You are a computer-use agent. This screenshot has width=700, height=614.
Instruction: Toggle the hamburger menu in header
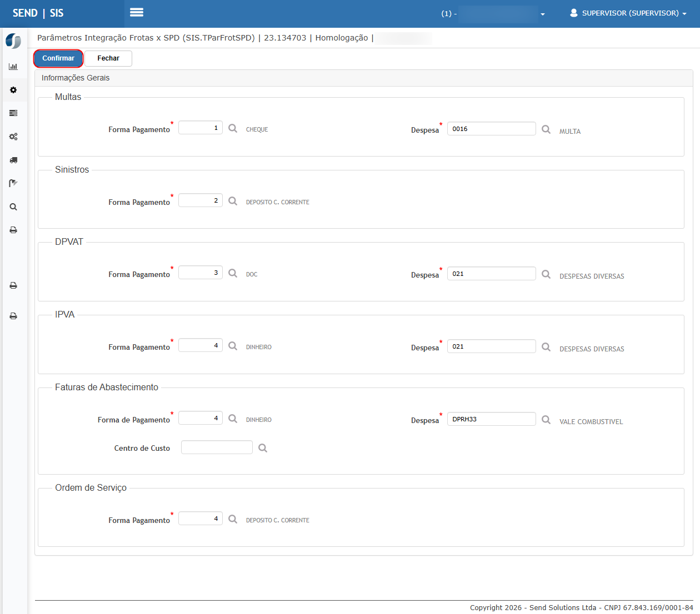[137, 13]
